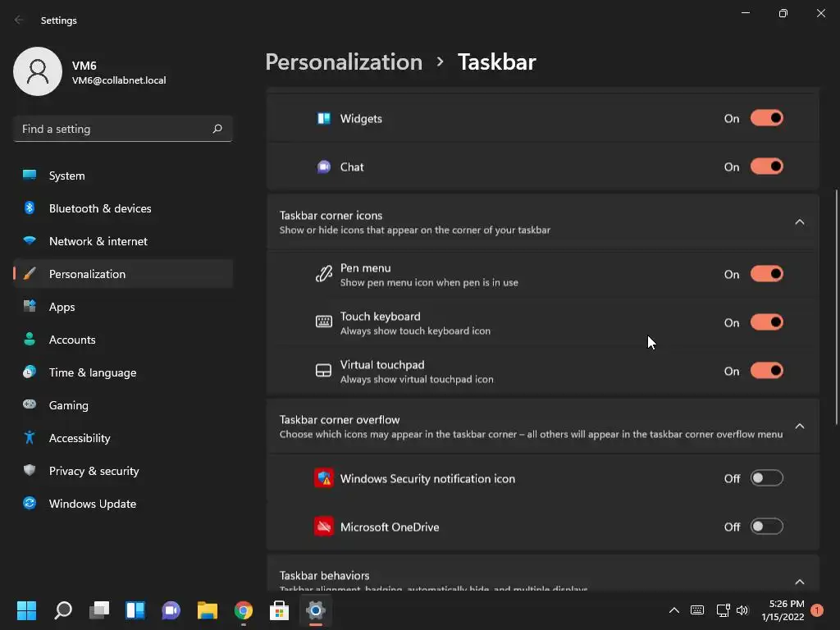Launch Google Chrome from the taskbar
840x630 pixels.
pos(243,610)
